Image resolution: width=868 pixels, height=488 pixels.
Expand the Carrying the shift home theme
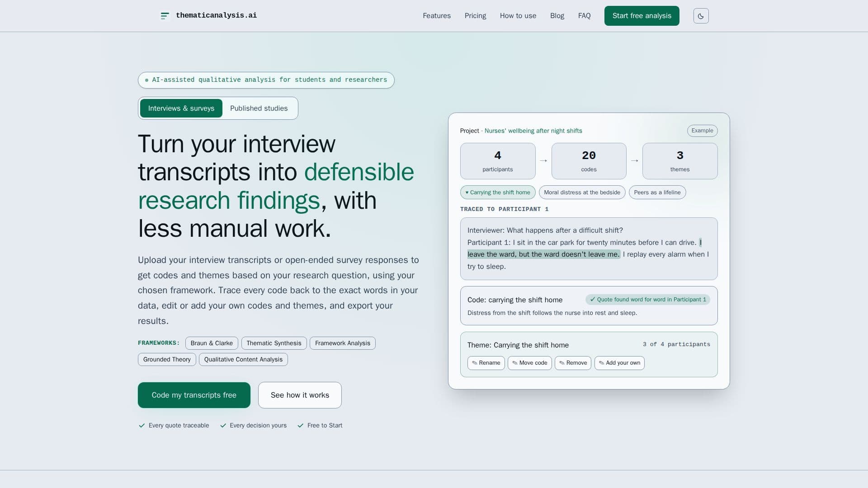point(498,192)
